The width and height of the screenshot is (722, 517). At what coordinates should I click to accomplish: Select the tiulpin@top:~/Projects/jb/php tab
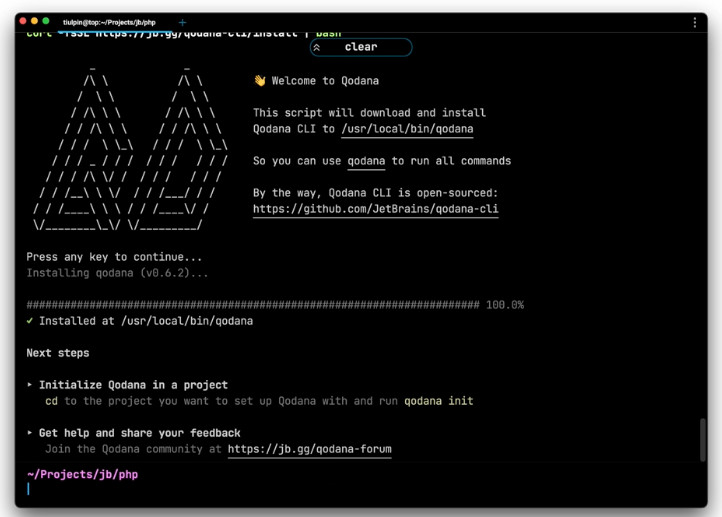pyautogui.click(x=109, y=22)
